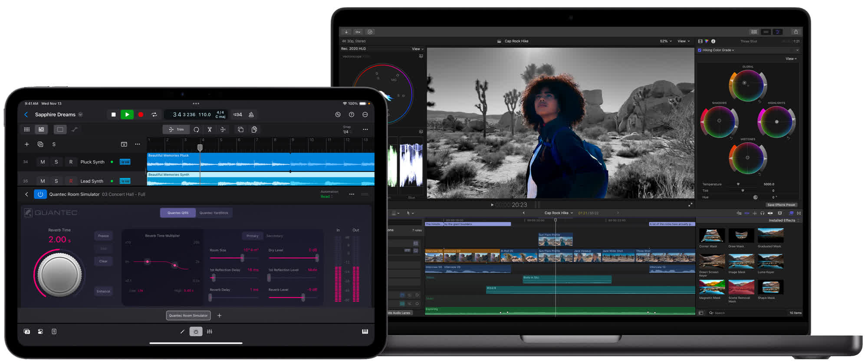Open the undo history icon in Logic Pro
The image size is (868, 364).
tap(338, 115)
